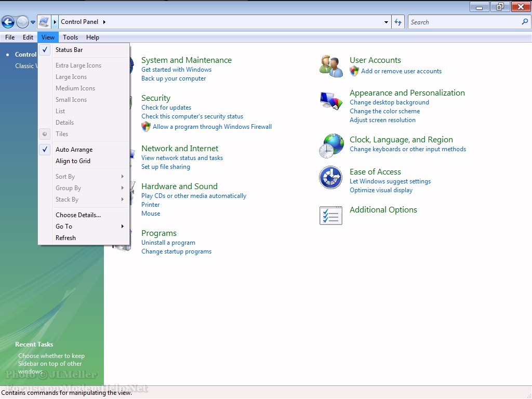Open the address bar dropdown arrow
Screen dimensions: 532x399
coord(386,22)
